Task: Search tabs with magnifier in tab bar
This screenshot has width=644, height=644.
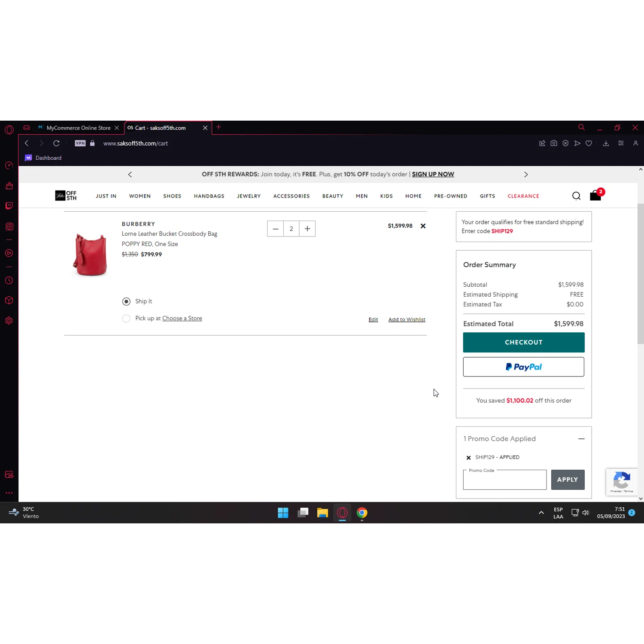Action: [x=581, y=128]
